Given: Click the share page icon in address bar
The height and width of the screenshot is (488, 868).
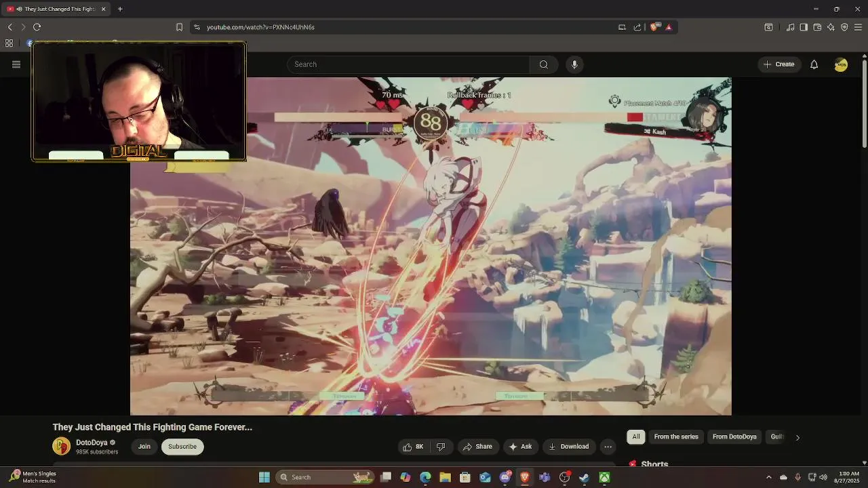Looking at the screenshot, I should coord(637,27).
